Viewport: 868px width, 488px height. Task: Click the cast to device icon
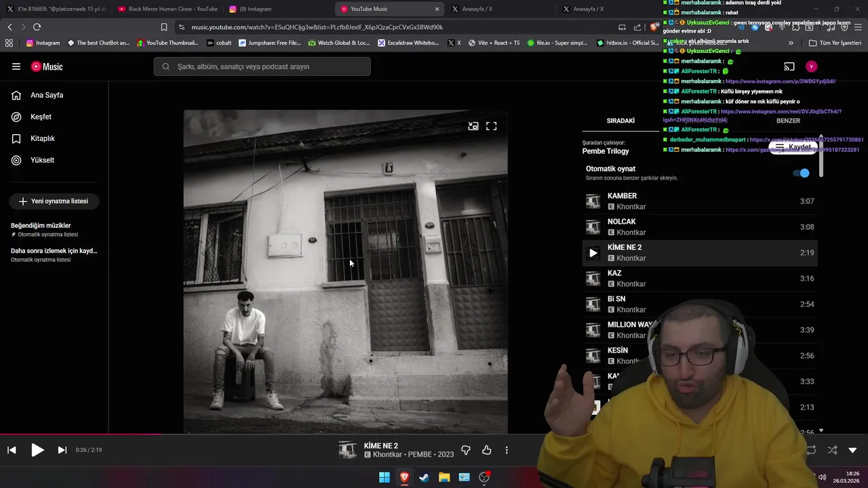(789, 66)
